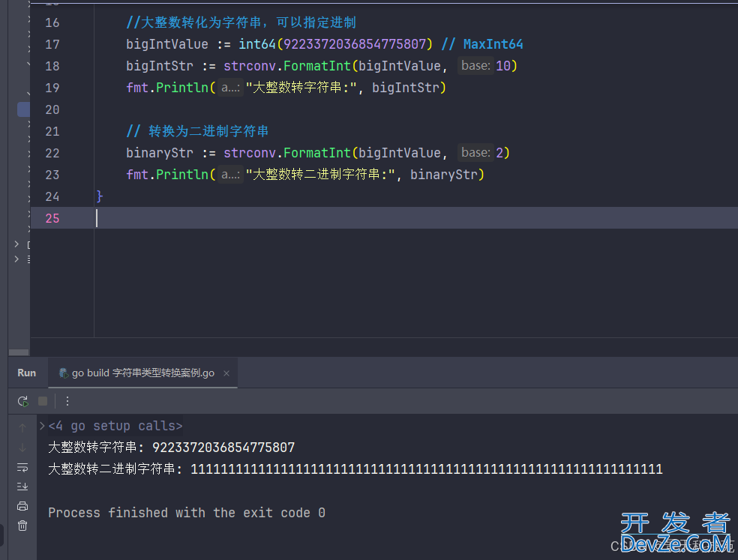Click the comment 转换为二进制字符串 on line 21
738x560 pixels.
[x=197, y=131]
